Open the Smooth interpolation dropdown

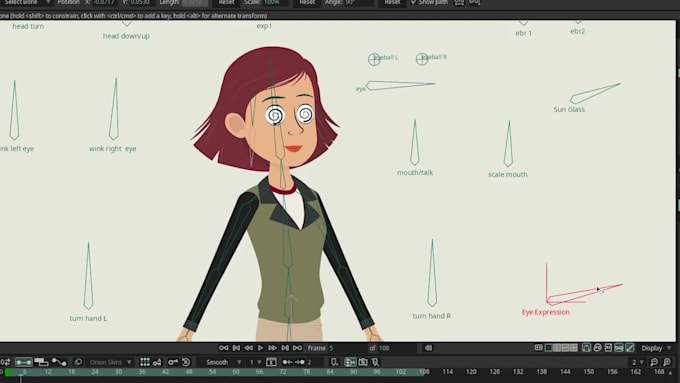tap(223, 362)
